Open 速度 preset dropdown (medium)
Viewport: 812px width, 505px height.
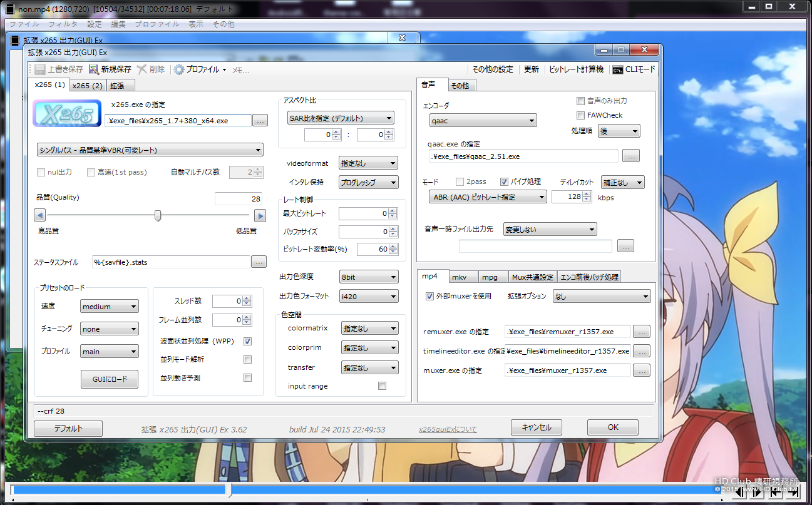click(x=110, y=307)
